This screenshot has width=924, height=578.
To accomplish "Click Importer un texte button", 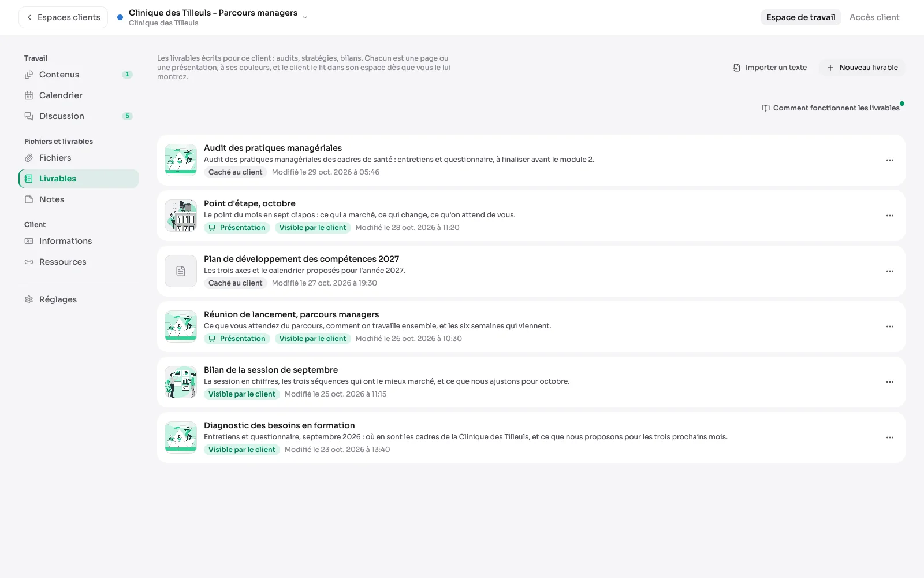I will pos(770,68).
